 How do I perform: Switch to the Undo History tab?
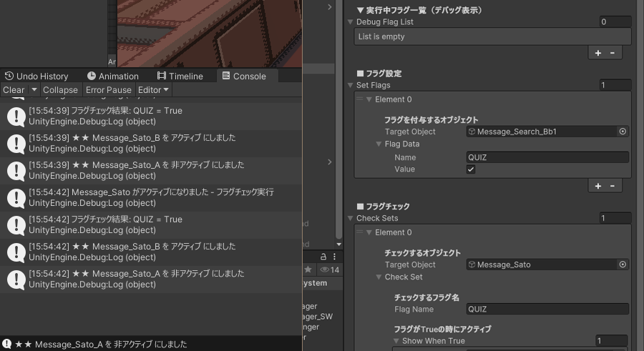pos(36,76)
